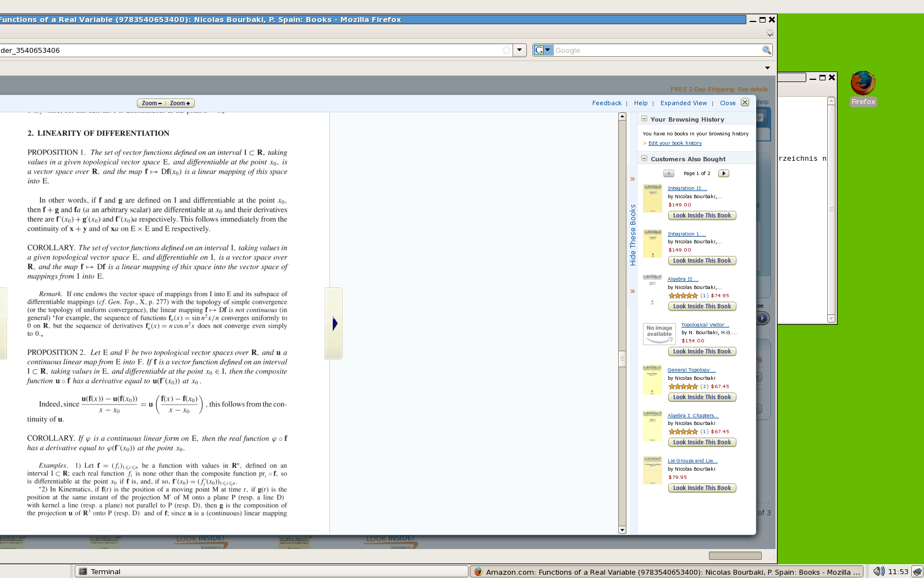Open the Edit your book history link
The width and height of the screenshot is (924, 578).
[674, 143]
